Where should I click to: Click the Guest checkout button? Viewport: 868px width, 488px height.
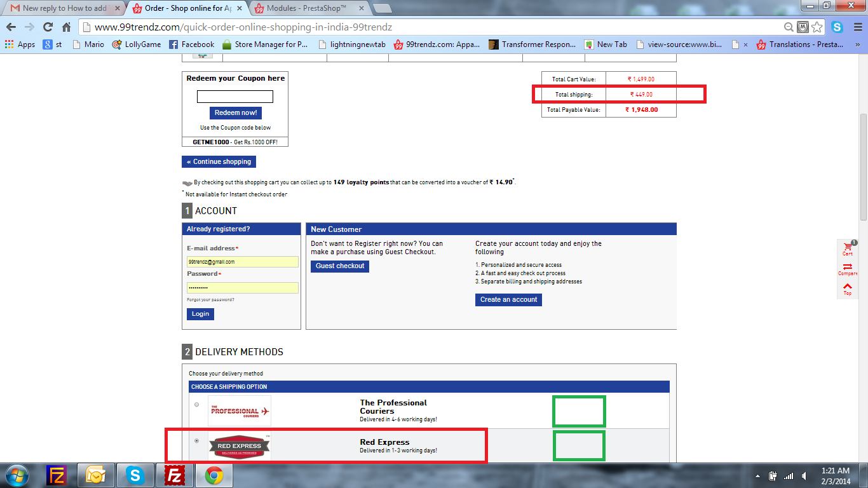point(340,266)
